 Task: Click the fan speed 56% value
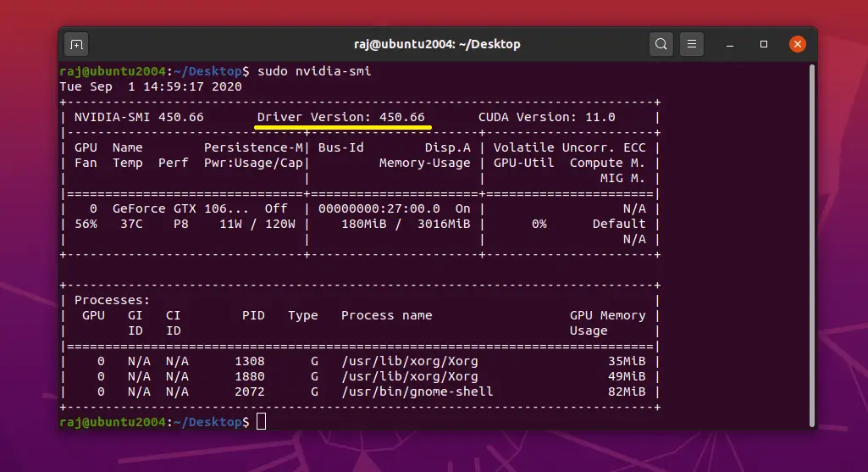pos(86,224)
